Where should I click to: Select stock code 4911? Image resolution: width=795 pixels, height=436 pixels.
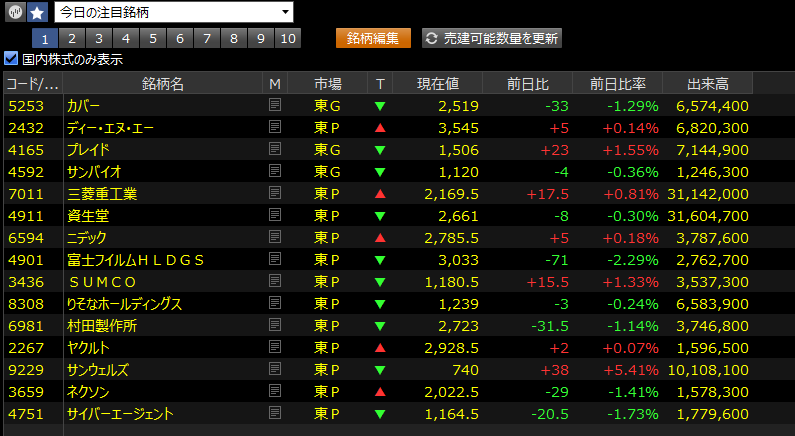(x=26, y=216)
